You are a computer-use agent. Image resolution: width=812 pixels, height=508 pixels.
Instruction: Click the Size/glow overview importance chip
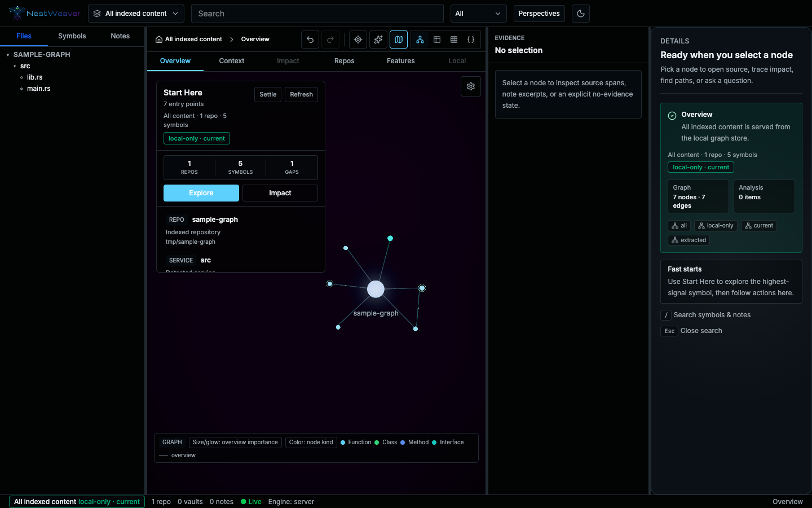235,443
